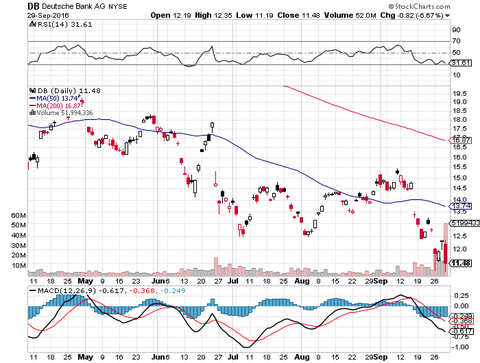Click the boxed 31.61 RSI value tag

click(461, 63)
